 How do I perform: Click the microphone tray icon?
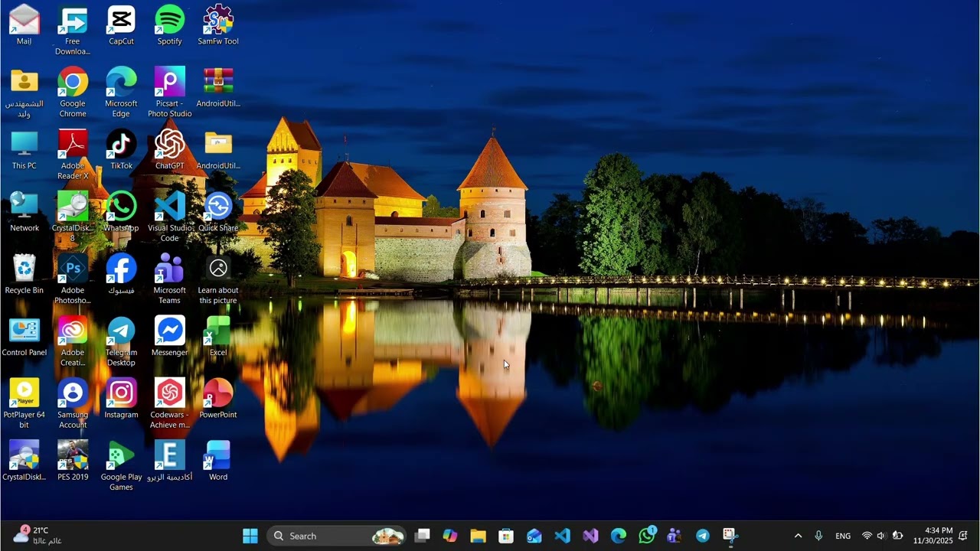[x=818, y=536]
